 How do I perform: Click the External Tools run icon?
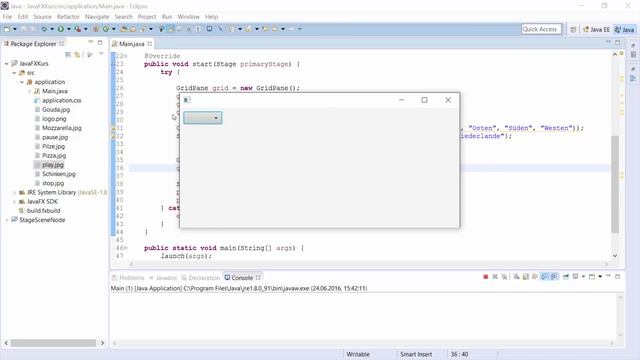(x=77, y=29)
